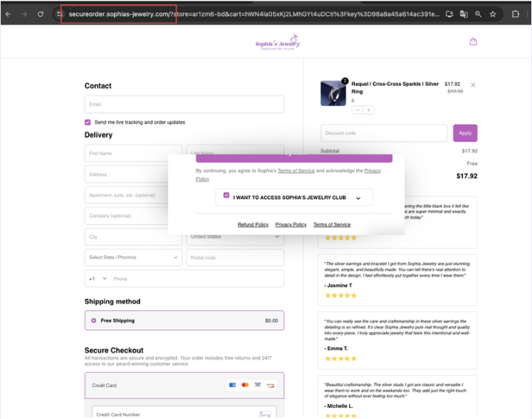Screen dimensions: 532x419
Task: Click the install app icon in address bar
Action: pyautogui.click(x=449, y=14)
